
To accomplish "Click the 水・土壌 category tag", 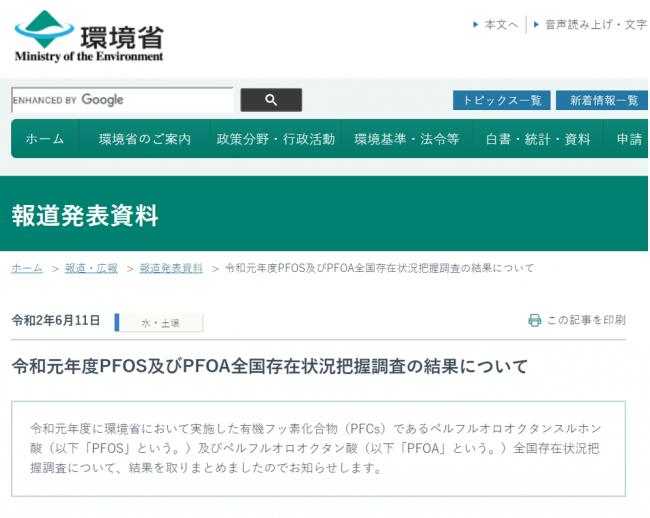I will tap(160, 322).
